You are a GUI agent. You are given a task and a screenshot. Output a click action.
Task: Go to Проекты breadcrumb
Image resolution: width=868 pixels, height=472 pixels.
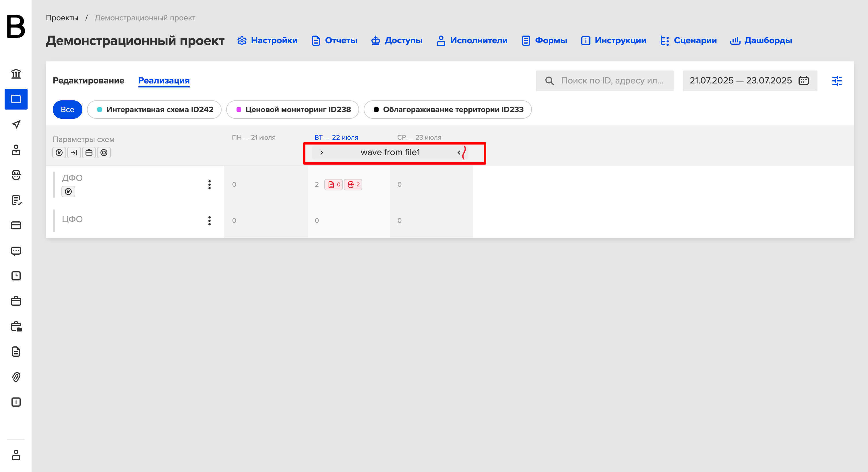tap(62, 18)
